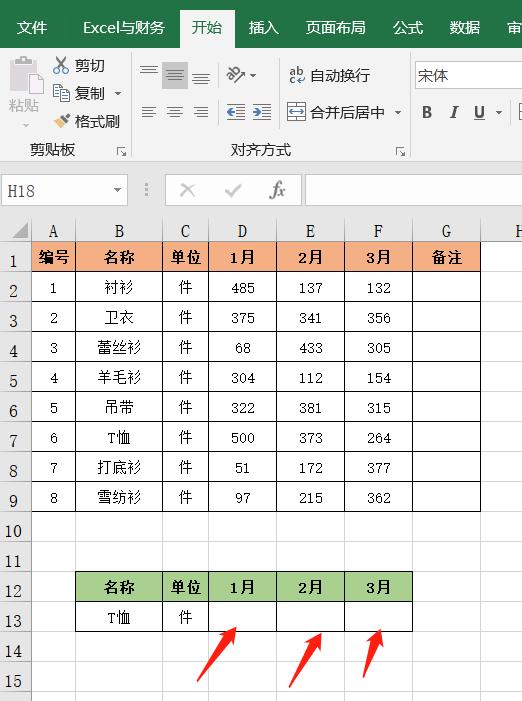522x701 pixels.
Task: Click the font name box showing 宋体
Action: click(468, 75)
